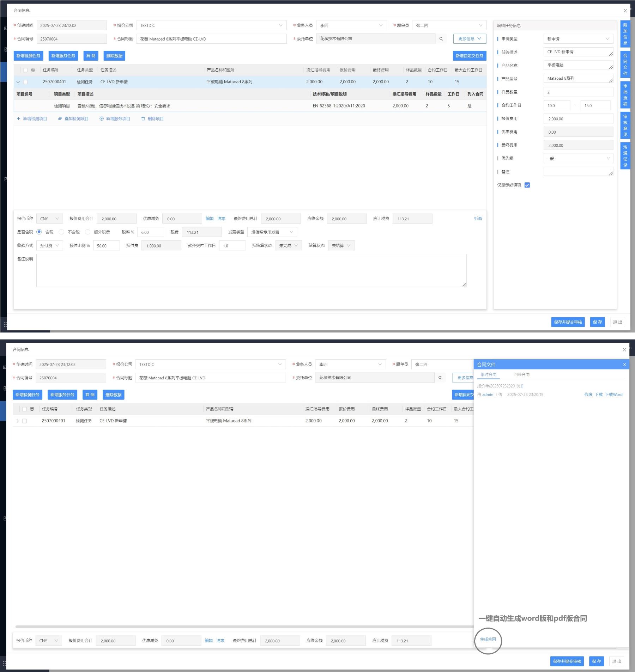Image resolution: width=635 pixels, height=672 pixels.
Task: Collapse the expanded task row using down chevron
Action: click(x=18, y=82)
